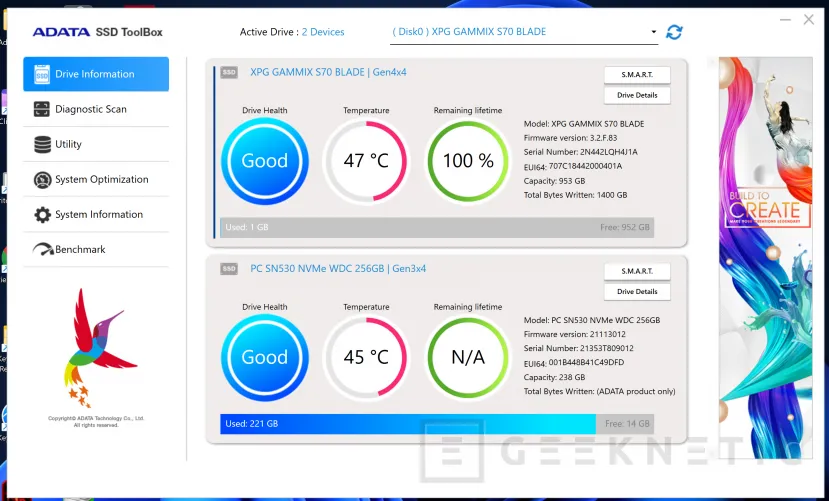Click the Diagnostic Scan icon

tap(42, 109)
